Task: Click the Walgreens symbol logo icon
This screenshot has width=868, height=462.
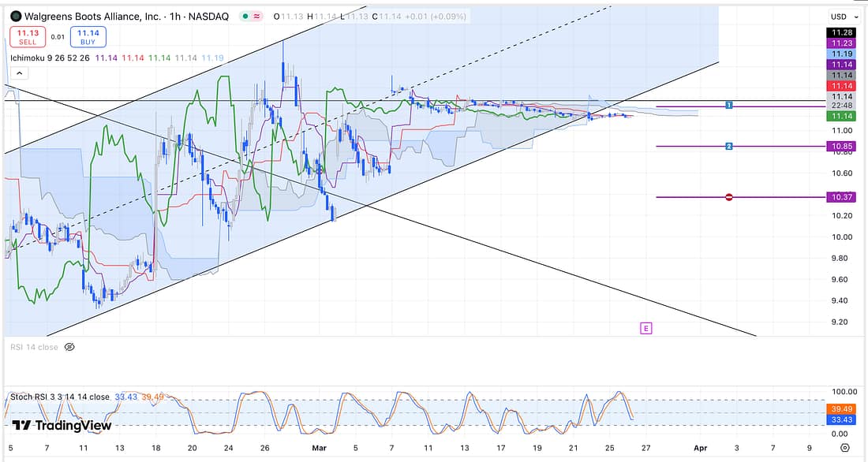Action: (x=16, y=17)
